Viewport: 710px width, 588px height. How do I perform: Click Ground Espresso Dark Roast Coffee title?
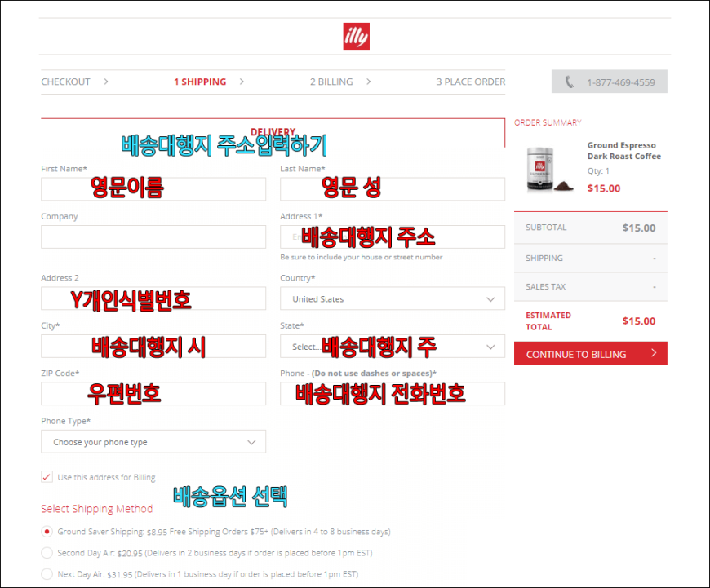click(624, 151)
